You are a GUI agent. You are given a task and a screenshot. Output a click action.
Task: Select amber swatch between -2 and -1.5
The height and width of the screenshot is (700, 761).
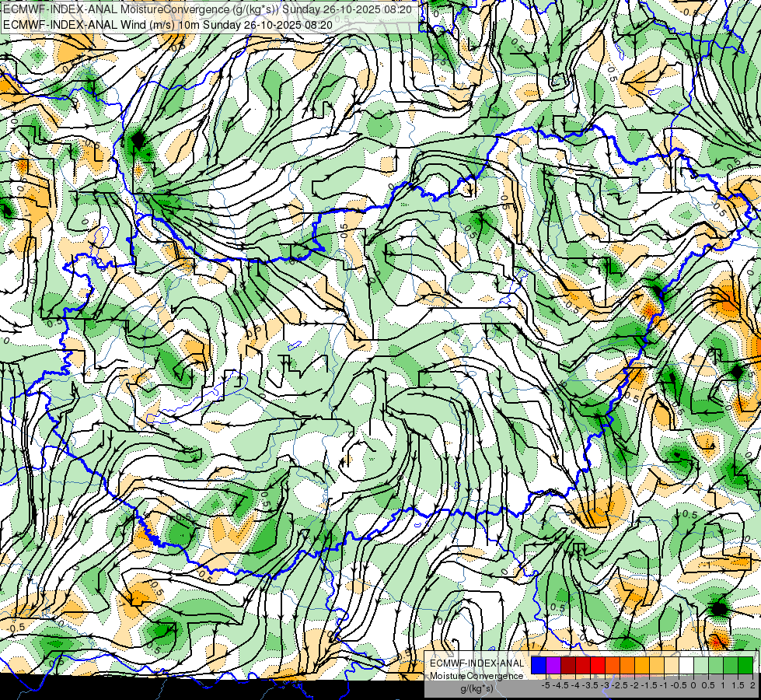(x=642, y=666)
